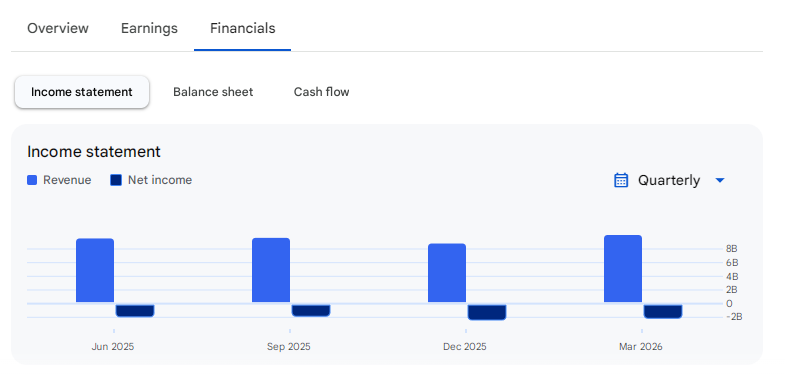Open the Earnings tab
This screenshot has height=374, width=785.
tap(149, 28)
